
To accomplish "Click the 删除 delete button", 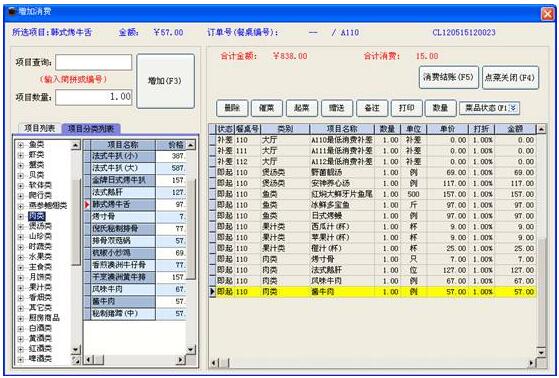I will click(232, 108).
